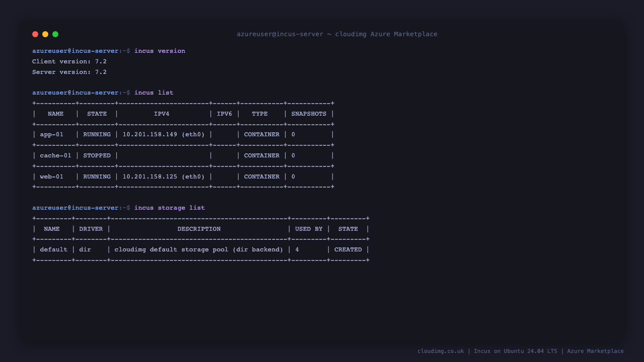This screenshot has height=362, width=644.
Task: Click the snapshots count in the web-01 row
Action: point(293,176)
